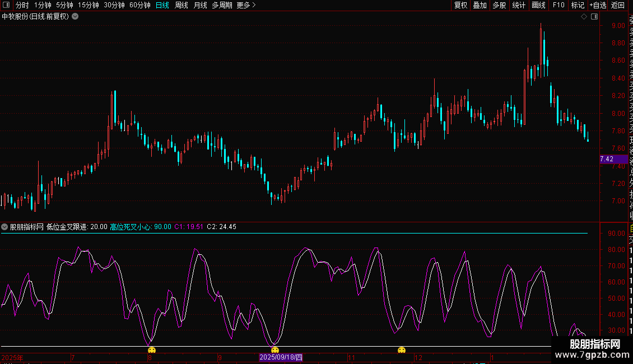The height and width of the screenshot is (364, 633).
Task: Open F10 company information
Action: pyautogui.click(x=558, y=5)
